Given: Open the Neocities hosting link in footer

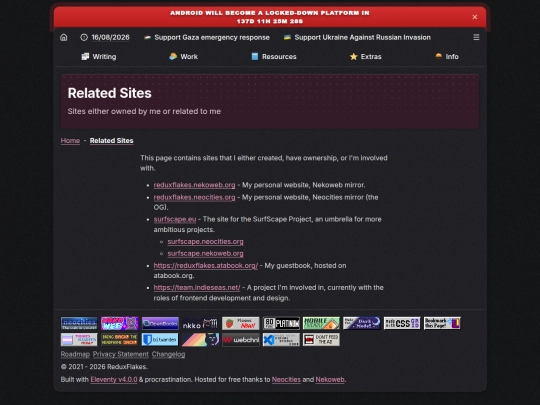Looking at the screenshot, I should [x=286, y=380].
